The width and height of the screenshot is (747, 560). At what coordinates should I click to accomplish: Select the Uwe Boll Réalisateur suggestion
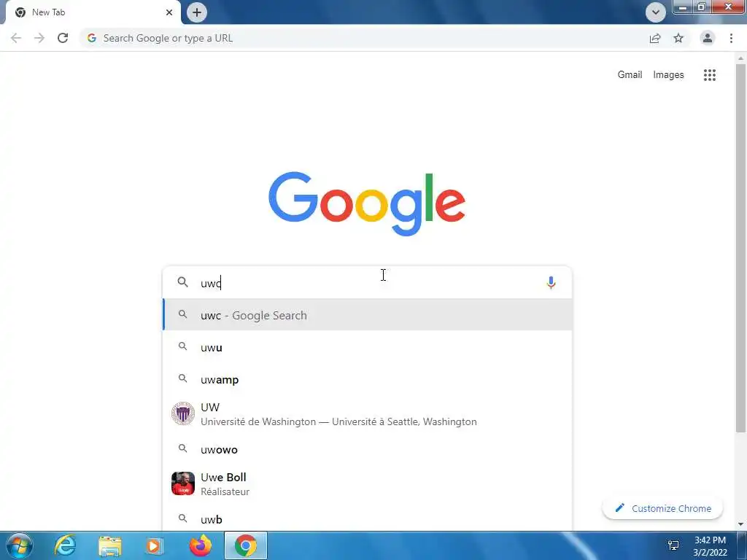[x=368, y=484]
